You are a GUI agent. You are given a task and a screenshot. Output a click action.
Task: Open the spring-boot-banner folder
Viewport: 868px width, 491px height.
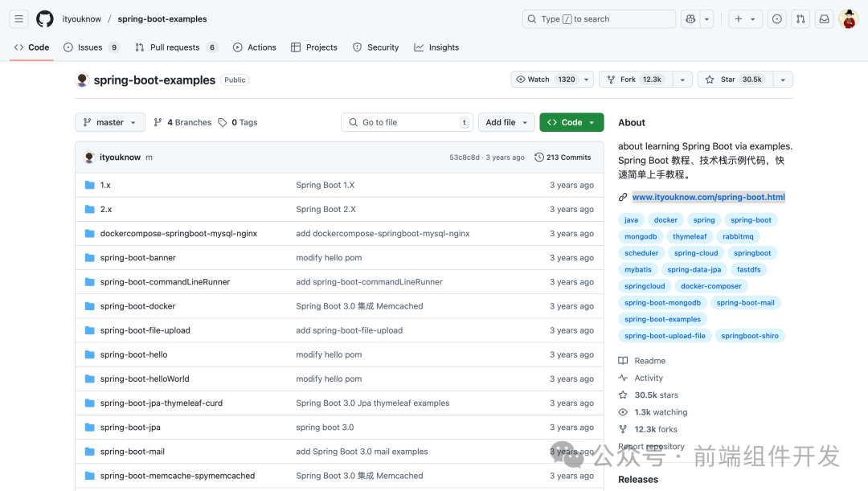(138, 257)
